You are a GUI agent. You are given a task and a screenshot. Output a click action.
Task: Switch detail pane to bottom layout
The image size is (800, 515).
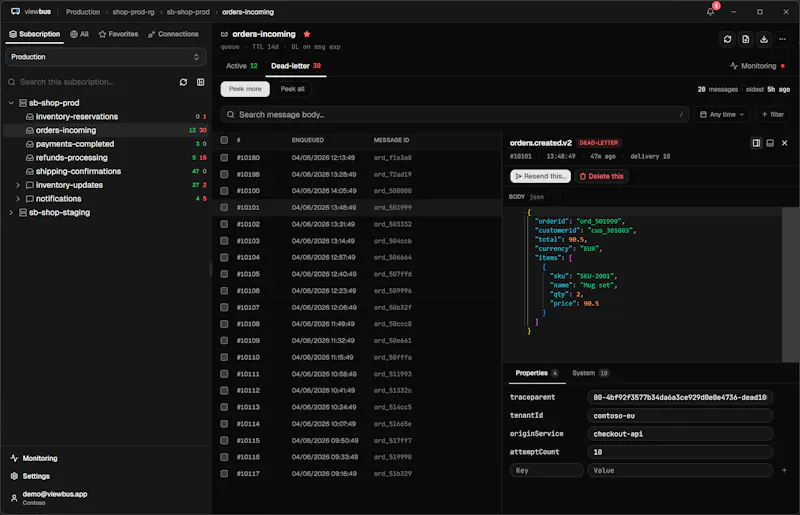770,143
